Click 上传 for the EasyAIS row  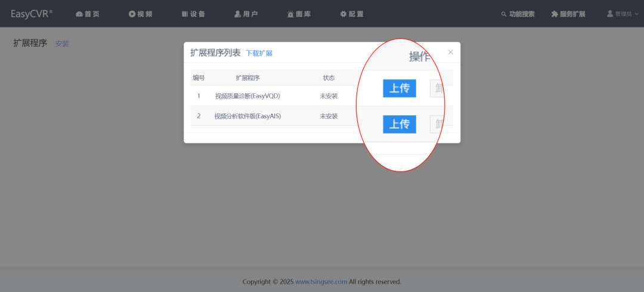point(400,124)
